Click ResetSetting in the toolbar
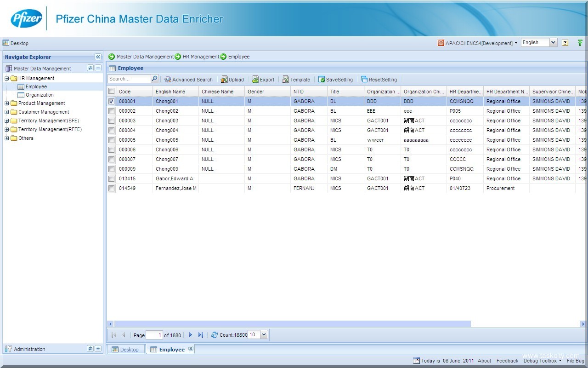 (379, 80)
